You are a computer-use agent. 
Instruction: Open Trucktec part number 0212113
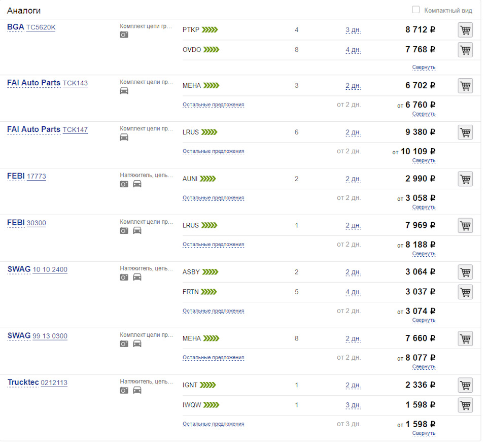(54, 383)
